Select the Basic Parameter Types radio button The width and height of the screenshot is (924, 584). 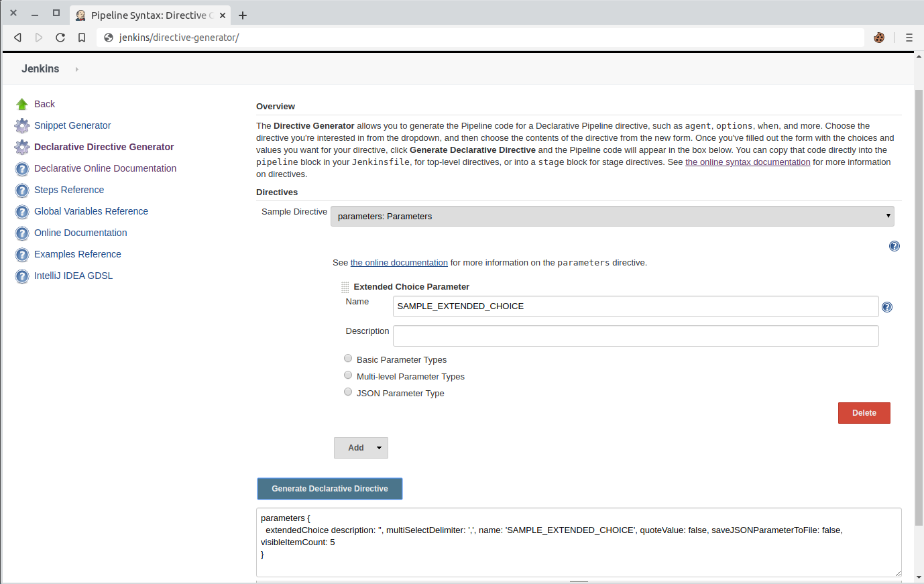[x=348, y=359]
